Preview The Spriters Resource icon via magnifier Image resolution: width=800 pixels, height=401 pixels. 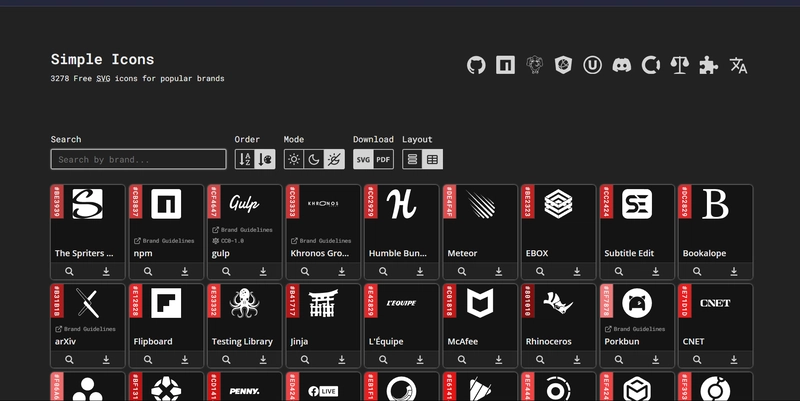69,271
